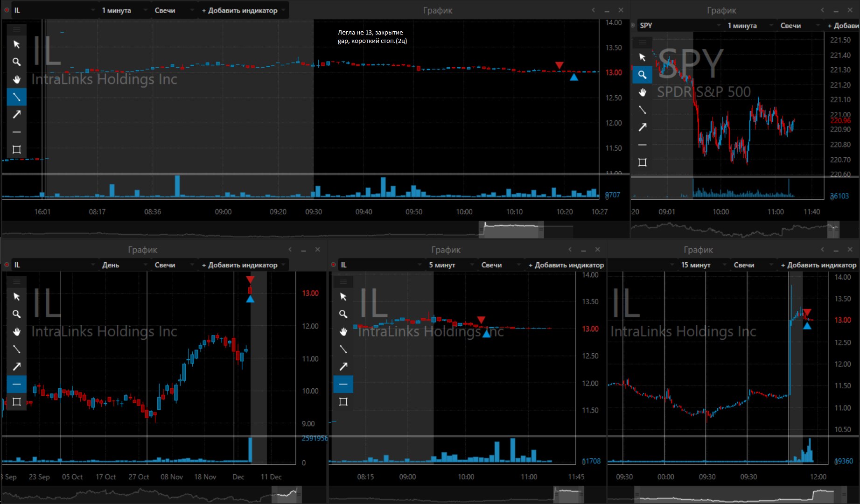Select hand pan tool in daily IL chart

[17, 332]
